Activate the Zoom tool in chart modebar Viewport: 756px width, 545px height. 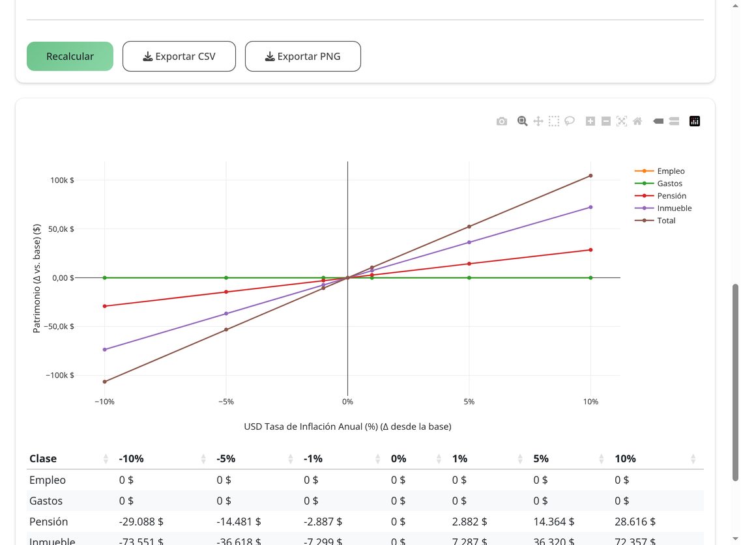pyautogui.click(x=522, y=121)
